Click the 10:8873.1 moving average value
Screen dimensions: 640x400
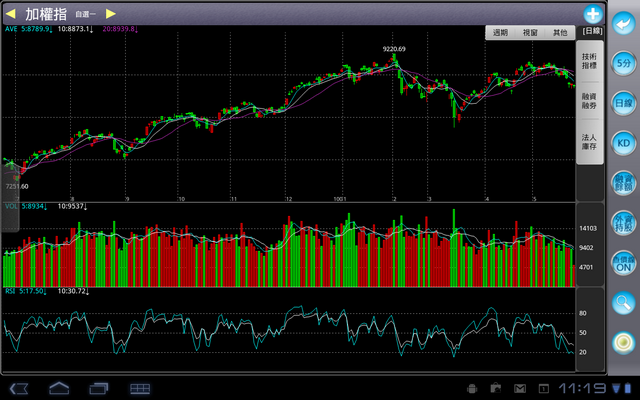click(75, 29)
